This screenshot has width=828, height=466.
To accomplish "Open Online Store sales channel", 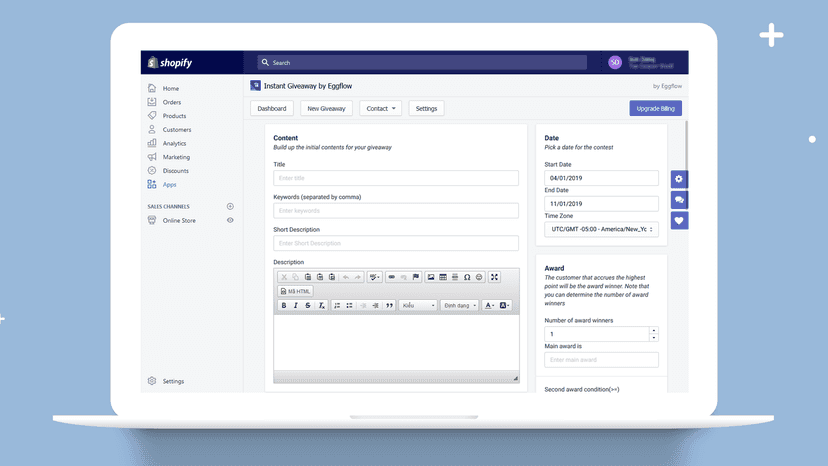I will click(179, 220).
